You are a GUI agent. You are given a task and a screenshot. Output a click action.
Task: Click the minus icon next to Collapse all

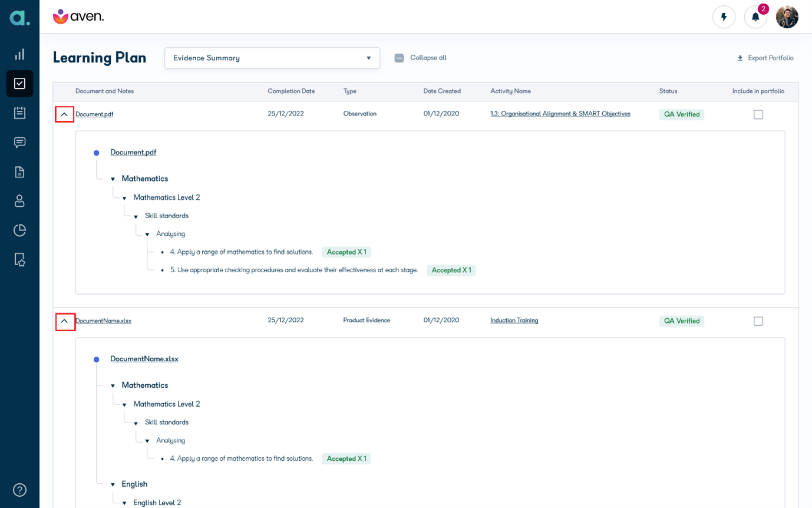point(399,58)
